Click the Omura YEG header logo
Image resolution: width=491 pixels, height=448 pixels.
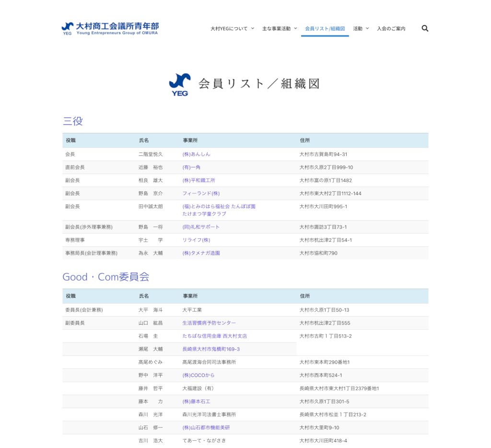point(110,28)
